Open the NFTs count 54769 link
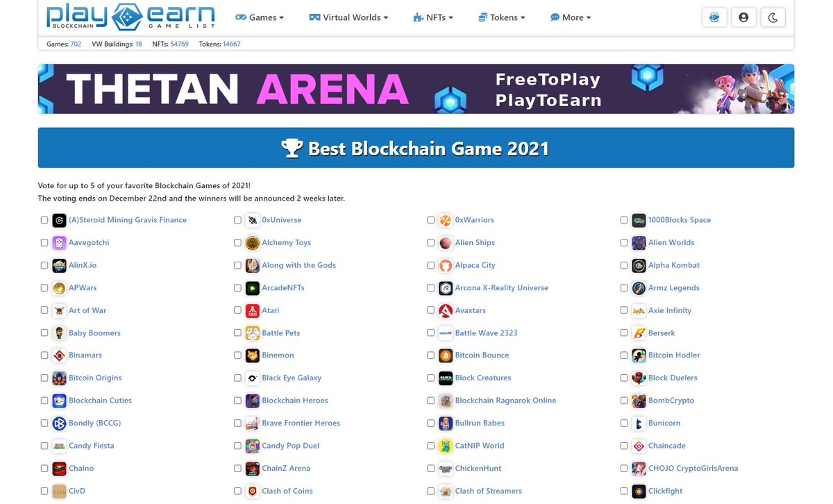 (x=180, y=44)
